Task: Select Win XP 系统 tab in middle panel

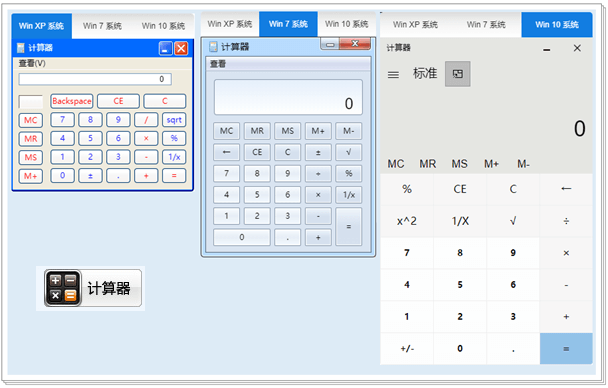Action: point(230,24)
